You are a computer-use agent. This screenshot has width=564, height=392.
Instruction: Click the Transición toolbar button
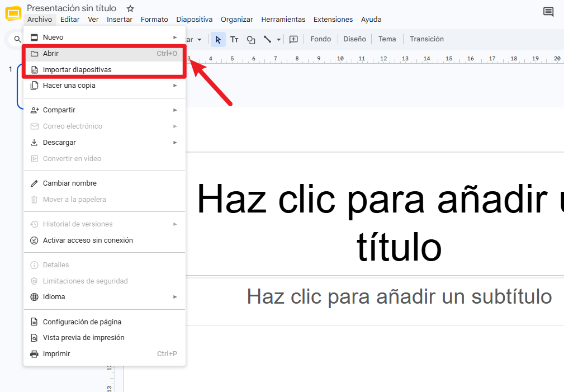(426, 39)
